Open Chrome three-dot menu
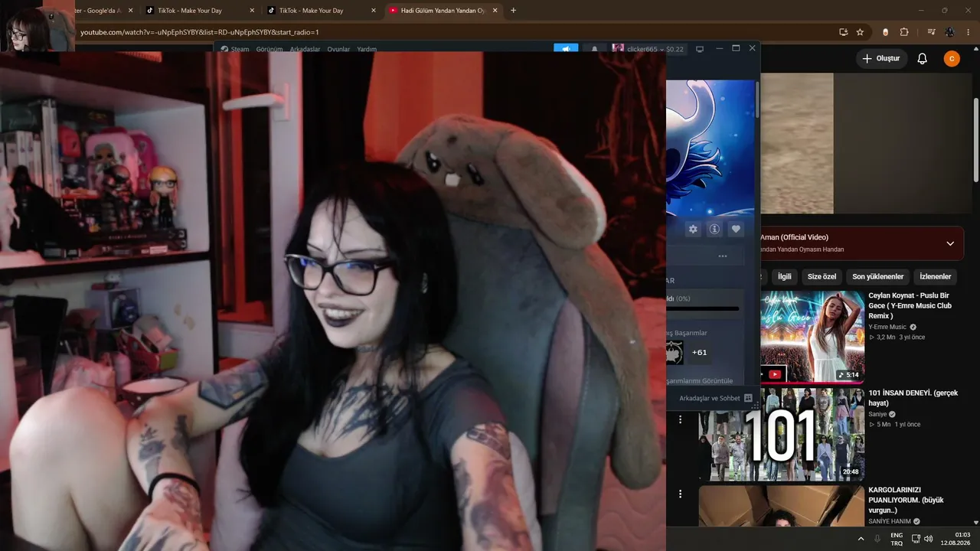Screen dimensions: 980x551 [x=969, y=32]
